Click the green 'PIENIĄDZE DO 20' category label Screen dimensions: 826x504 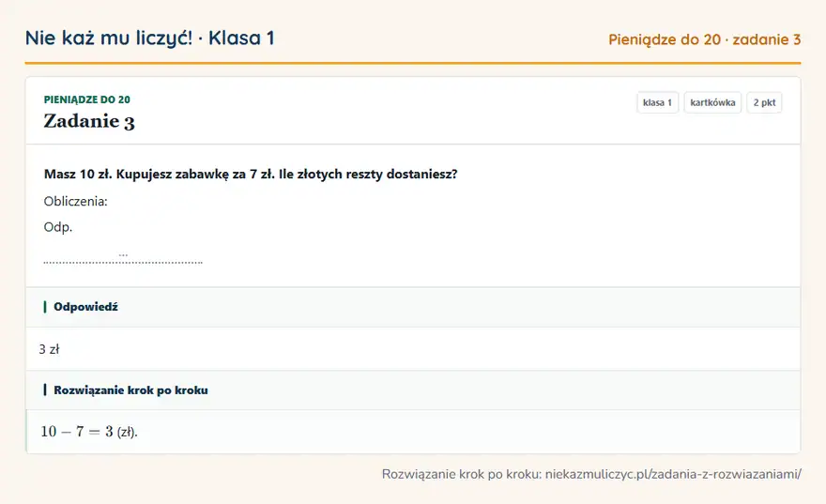pos(87,99)
